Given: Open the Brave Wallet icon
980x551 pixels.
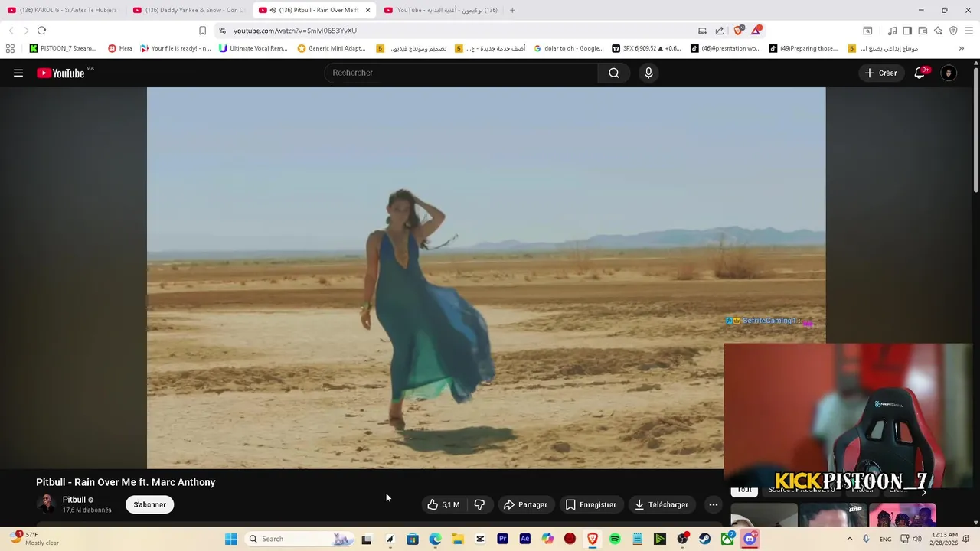Looking at the screenshot, I should click(x=923, y=31).
